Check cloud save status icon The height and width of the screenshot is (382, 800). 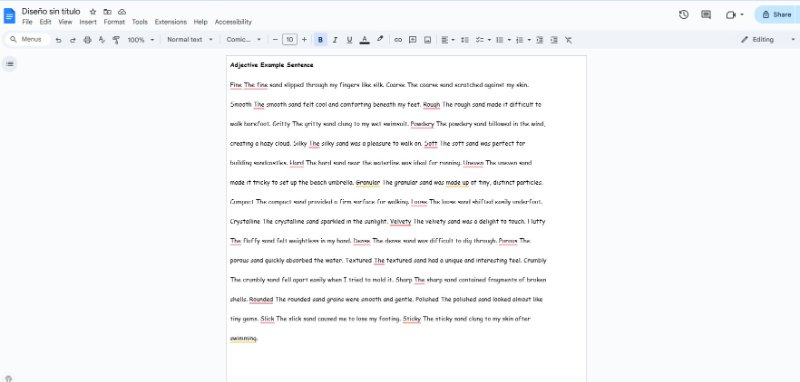click(x=121, y=12)
